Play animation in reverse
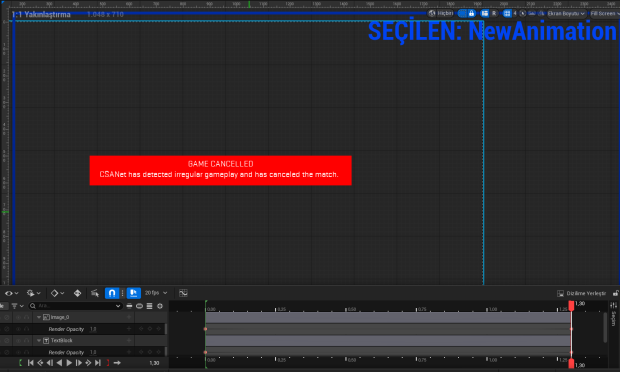The width and height of the screenshot is (620, 372). tap(59, 363)
